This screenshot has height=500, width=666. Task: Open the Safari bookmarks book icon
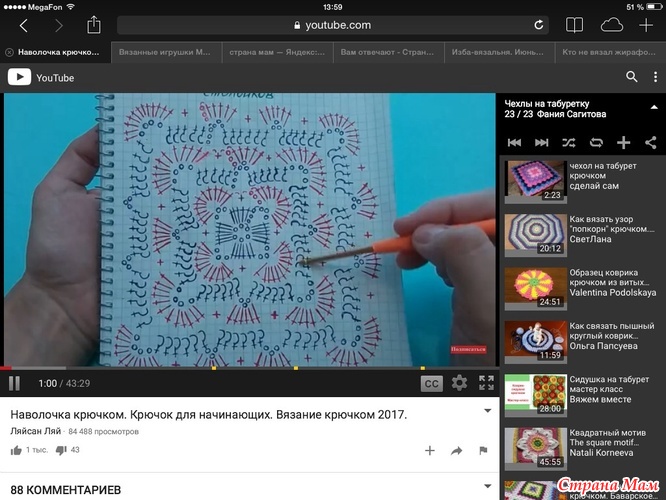click(x=574, y=25)
